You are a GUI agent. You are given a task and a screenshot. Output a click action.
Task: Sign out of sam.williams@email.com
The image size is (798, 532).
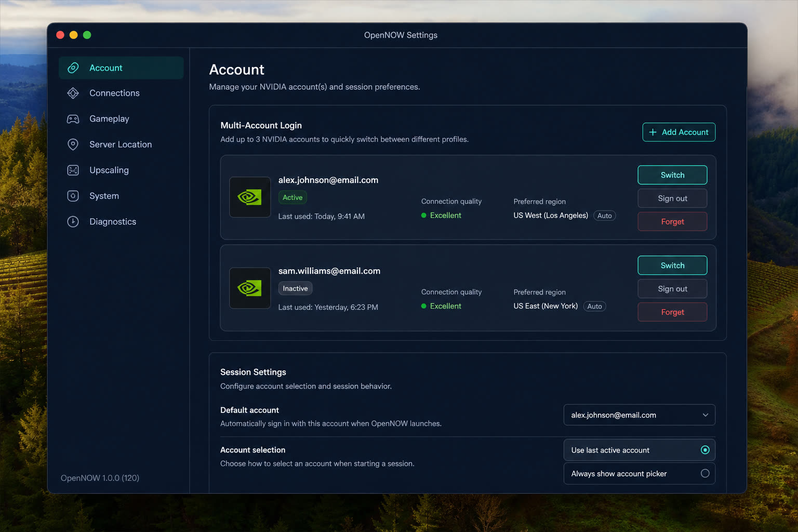coord(672,289)
